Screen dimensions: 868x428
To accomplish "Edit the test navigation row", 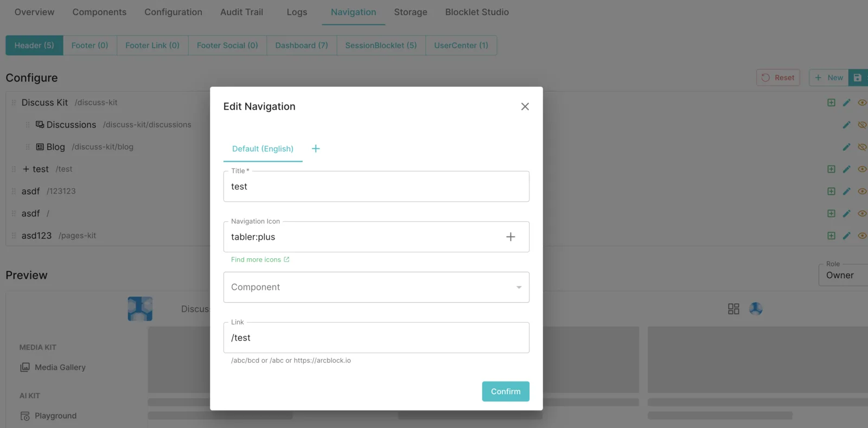I will [x=846, y=169].
